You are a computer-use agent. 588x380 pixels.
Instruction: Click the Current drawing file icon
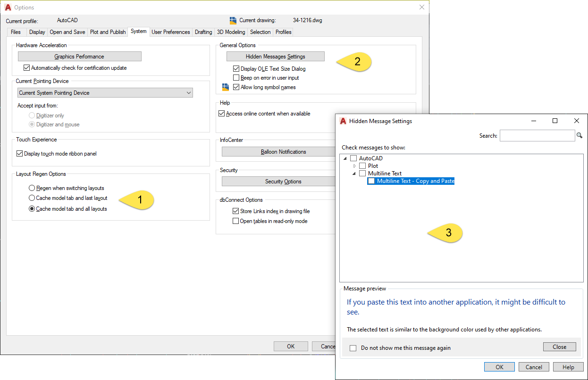click(x=233, y=20)
